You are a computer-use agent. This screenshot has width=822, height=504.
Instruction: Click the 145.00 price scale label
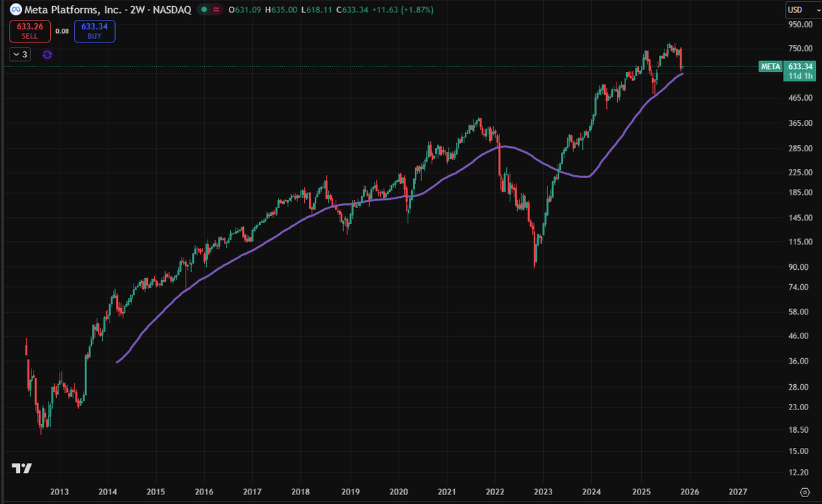[799, 218]
